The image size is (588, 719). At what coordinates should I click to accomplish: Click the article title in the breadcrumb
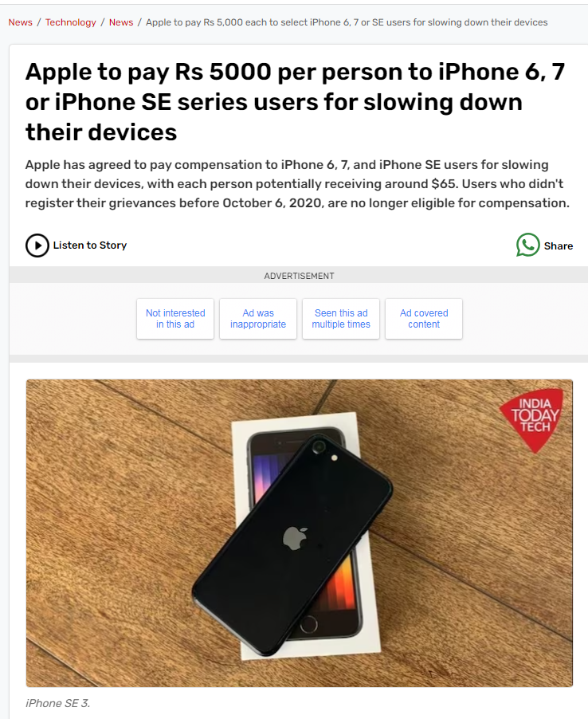coord(347,22)
